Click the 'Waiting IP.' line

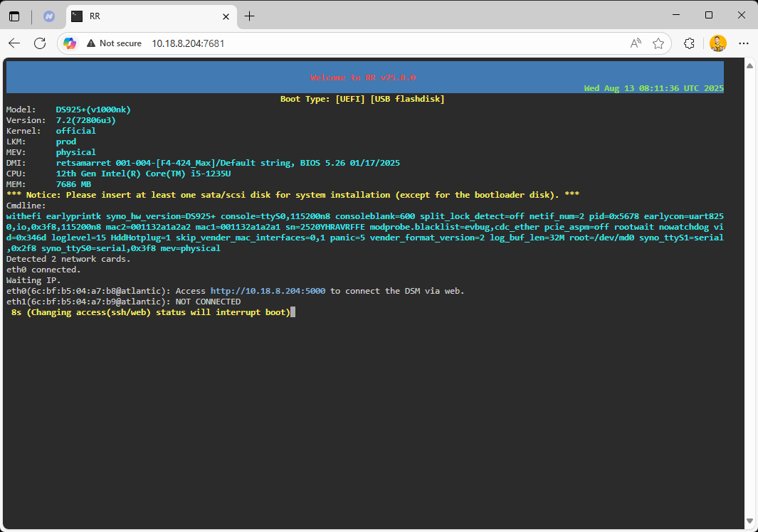click(x=33, y=280)
